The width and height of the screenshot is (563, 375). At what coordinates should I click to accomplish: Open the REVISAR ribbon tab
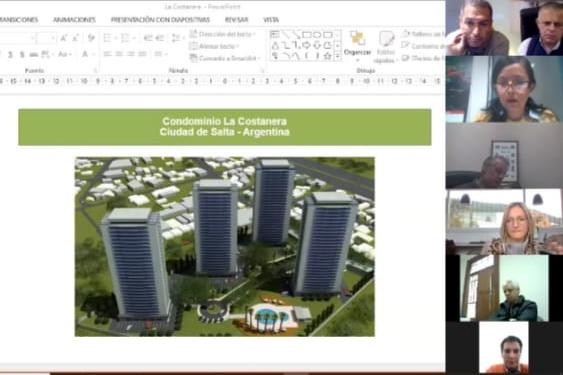(236, 20)
